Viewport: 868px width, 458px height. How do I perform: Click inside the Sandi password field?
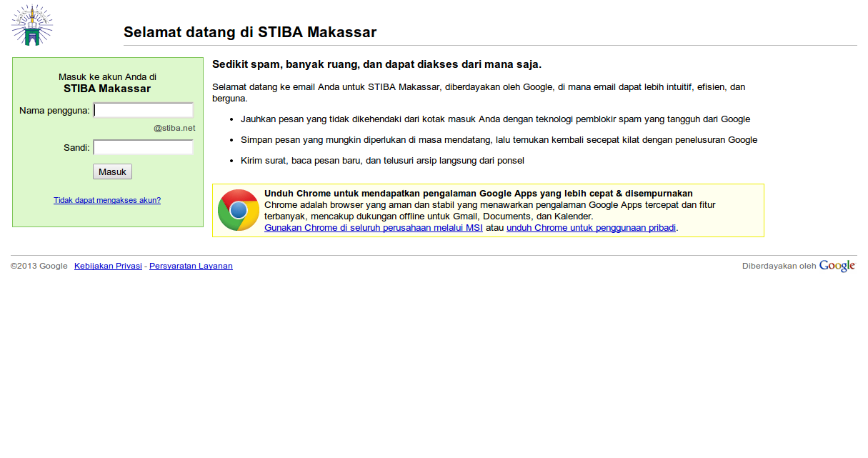tap(143, 146)
